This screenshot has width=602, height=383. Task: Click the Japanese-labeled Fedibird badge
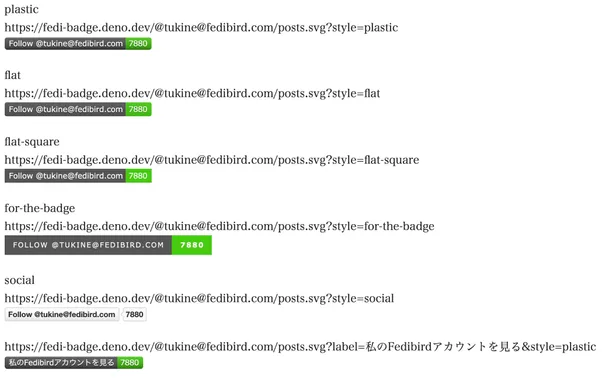[61, 363]
